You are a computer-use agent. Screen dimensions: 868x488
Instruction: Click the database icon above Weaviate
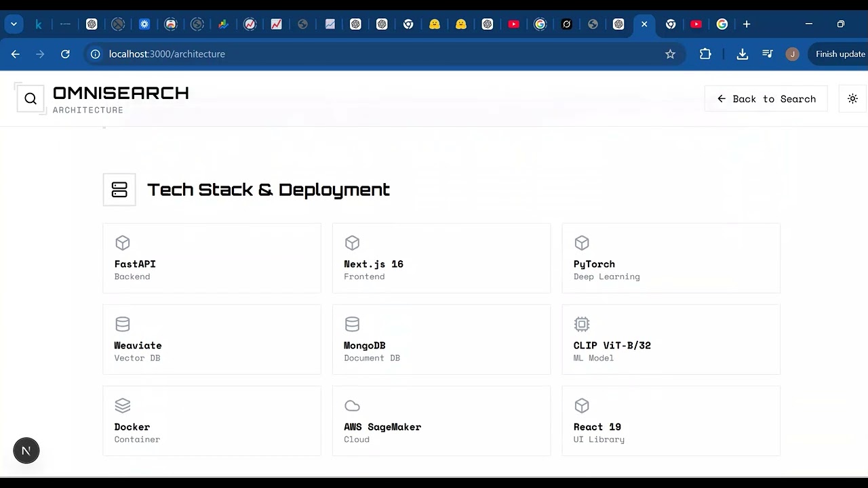(x=123, y=324)
